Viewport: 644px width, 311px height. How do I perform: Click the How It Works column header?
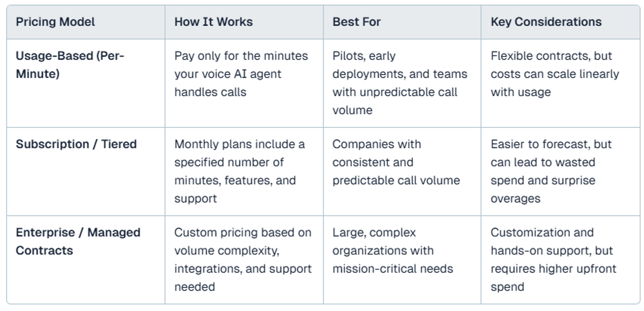point(213,22)
